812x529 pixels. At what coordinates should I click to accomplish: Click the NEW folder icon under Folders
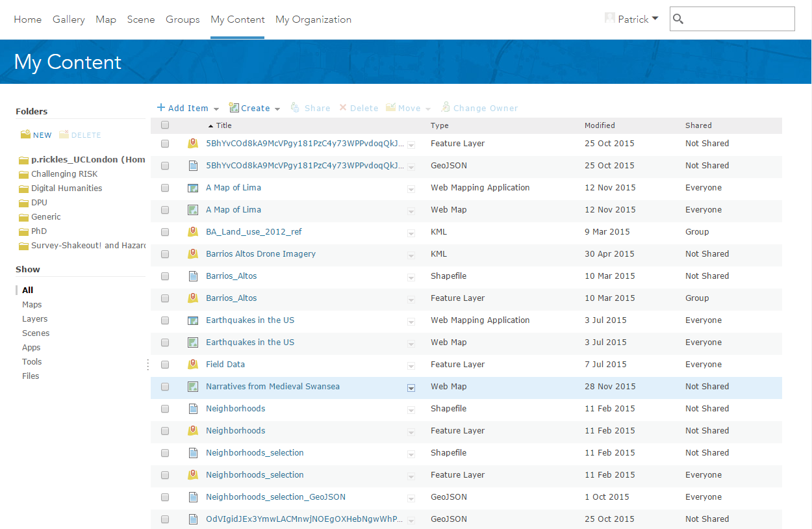point(24,134)
